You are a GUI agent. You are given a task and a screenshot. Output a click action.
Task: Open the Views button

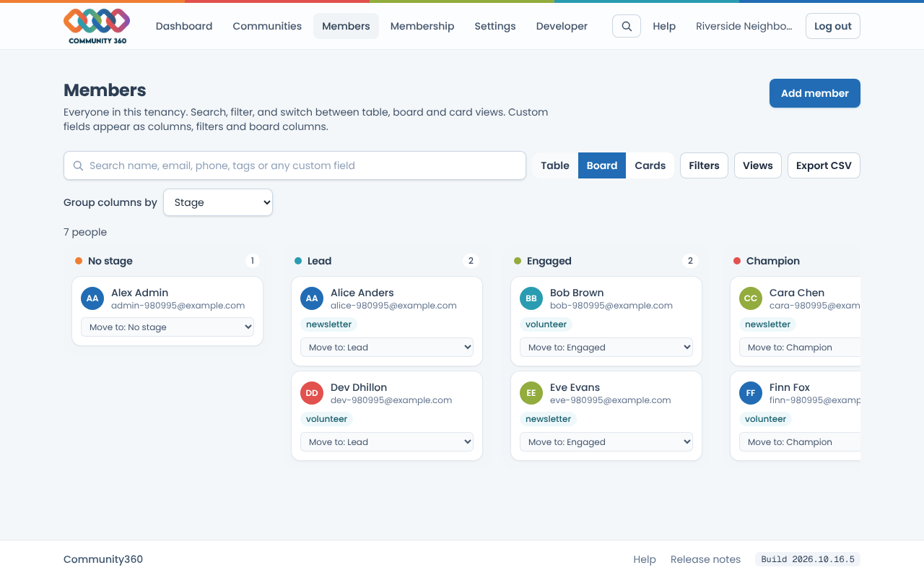point(758,165)
